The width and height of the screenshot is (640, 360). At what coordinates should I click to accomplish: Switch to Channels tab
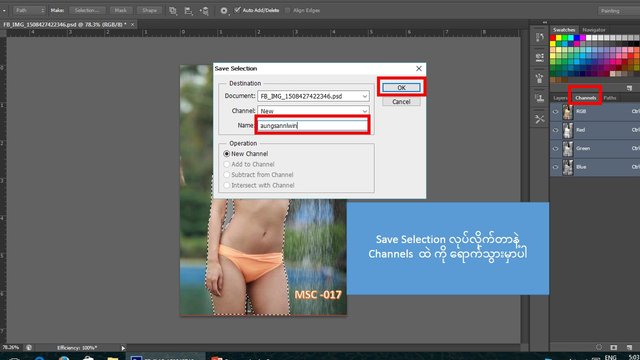(585, 98)
